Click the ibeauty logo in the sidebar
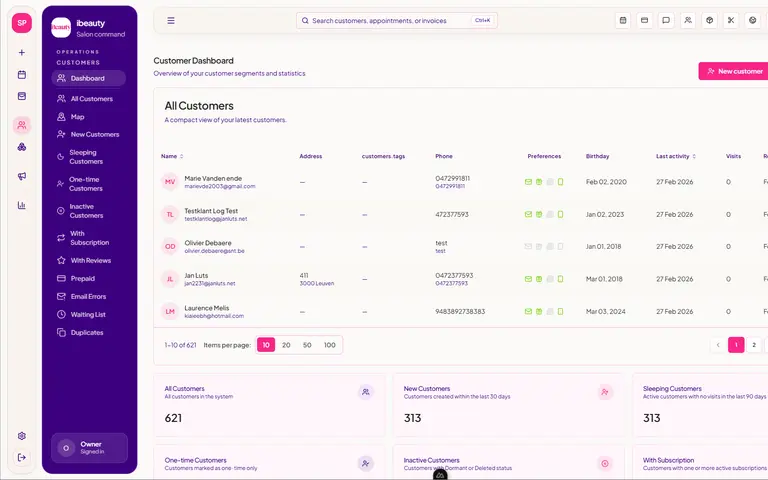The height and width of the screenshot is (480, 768). pyautogui.click(x=61, y=27)
